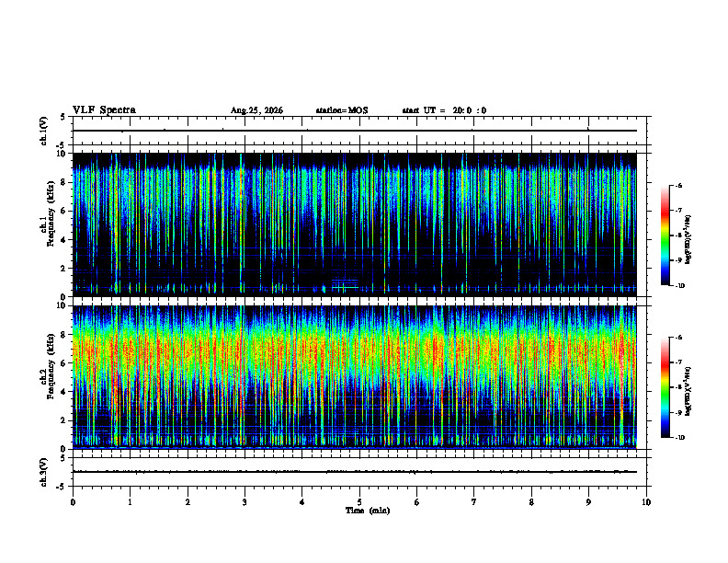
Task: Click the "VLF Spectra" plot title
Action: click(x=104, y=110)
